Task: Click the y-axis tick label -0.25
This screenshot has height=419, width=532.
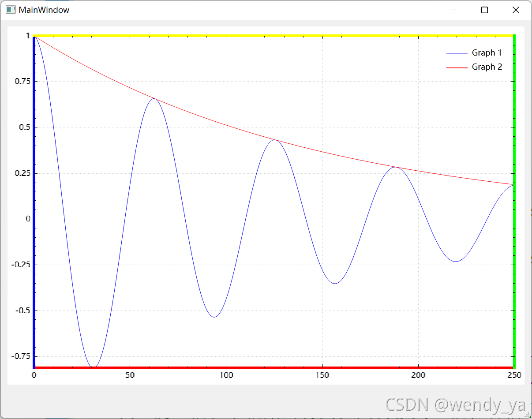Action: click(x=21, y=265)
